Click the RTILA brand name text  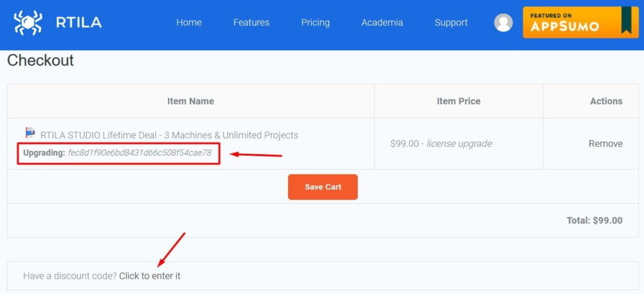point(79,23)
